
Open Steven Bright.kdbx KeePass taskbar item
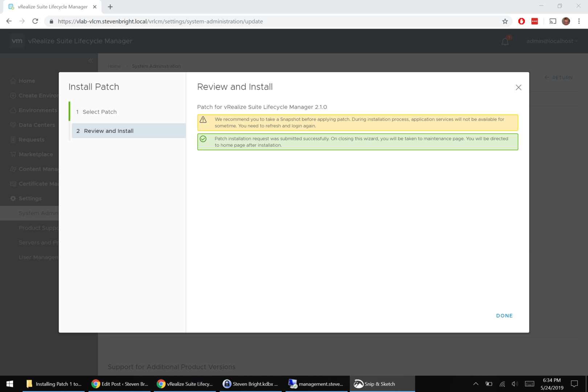point(250,384)
